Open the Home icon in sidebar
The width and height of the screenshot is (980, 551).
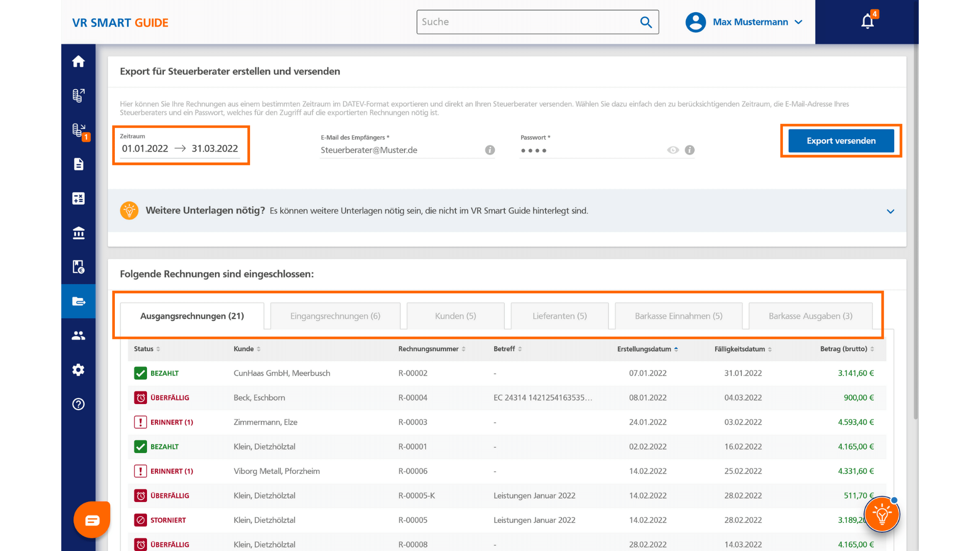coord(78,61)
